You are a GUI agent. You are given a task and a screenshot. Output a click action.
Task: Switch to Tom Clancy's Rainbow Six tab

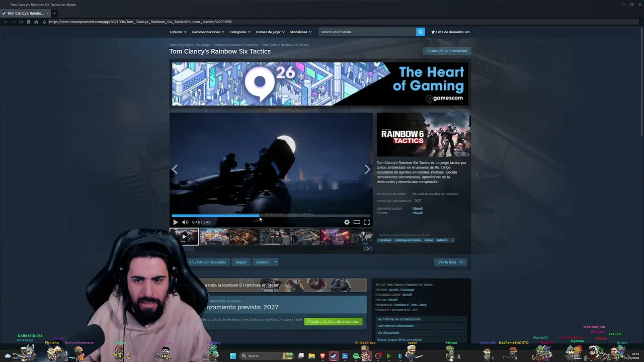tap(25, 13)
